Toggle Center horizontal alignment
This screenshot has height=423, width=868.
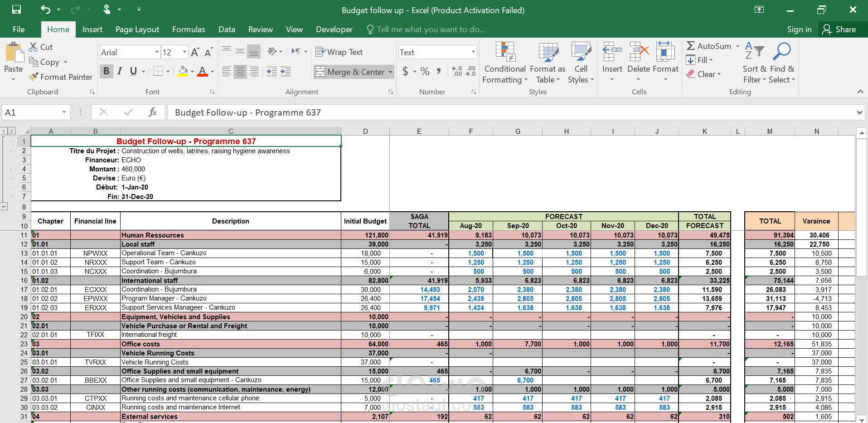click(240, 71)
